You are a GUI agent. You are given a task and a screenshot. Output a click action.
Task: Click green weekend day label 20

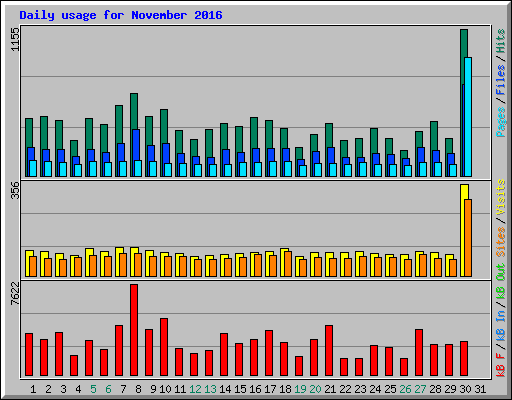pos(315,389)
